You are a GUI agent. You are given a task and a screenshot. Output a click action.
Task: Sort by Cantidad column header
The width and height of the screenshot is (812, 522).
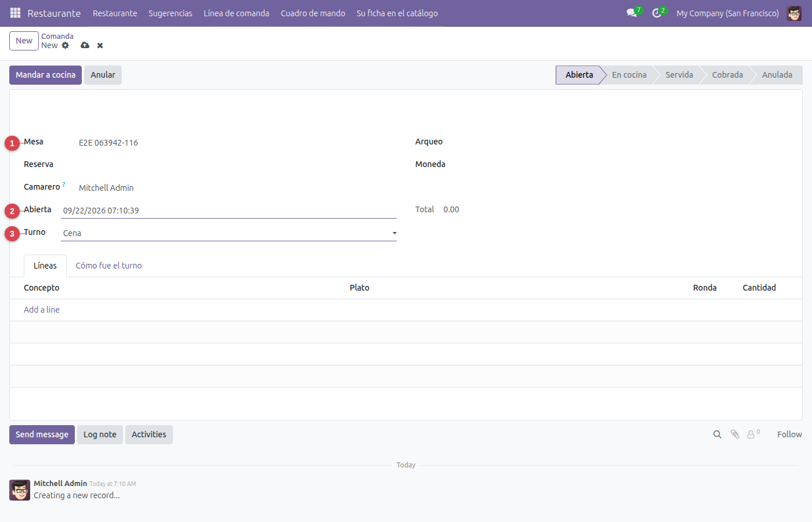coord(759,288)
